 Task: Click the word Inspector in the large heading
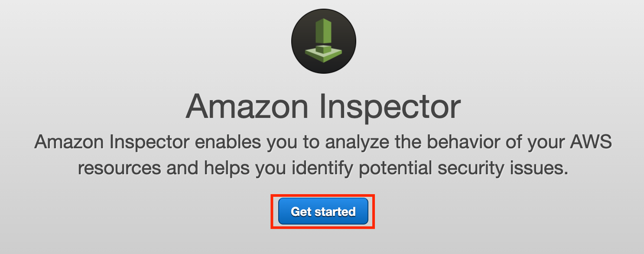click(389, 107)
